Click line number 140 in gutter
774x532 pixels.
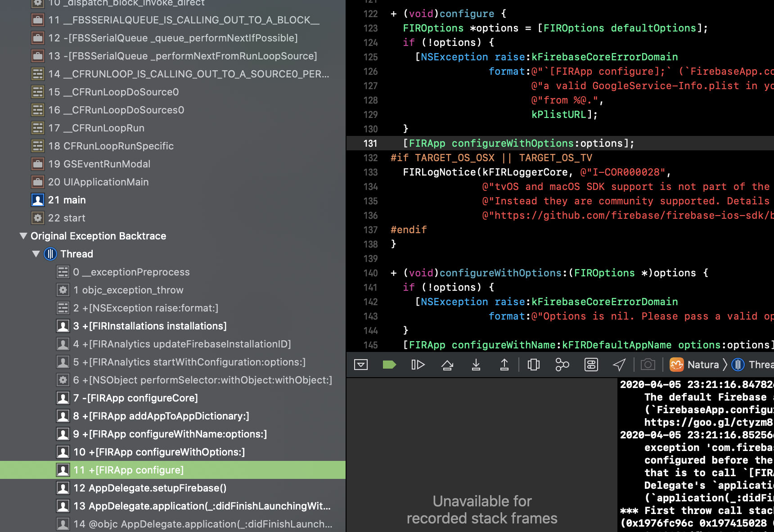click(x=370, y=273)
